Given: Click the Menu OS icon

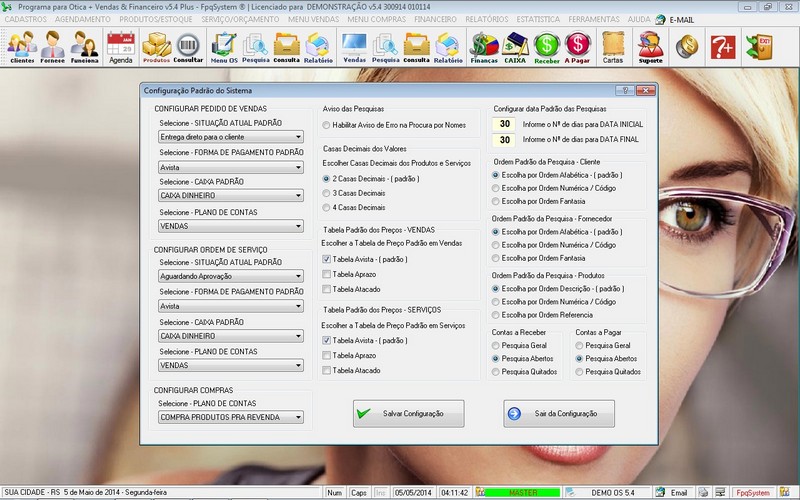Looking at the screenshot, I should (x=224, y=46).
